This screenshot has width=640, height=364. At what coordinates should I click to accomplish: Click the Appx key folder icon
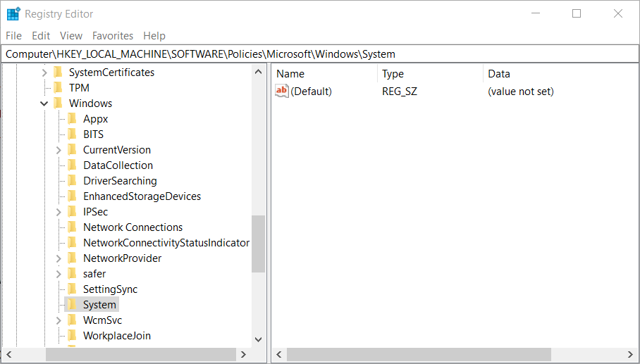(x=72, y=119)
